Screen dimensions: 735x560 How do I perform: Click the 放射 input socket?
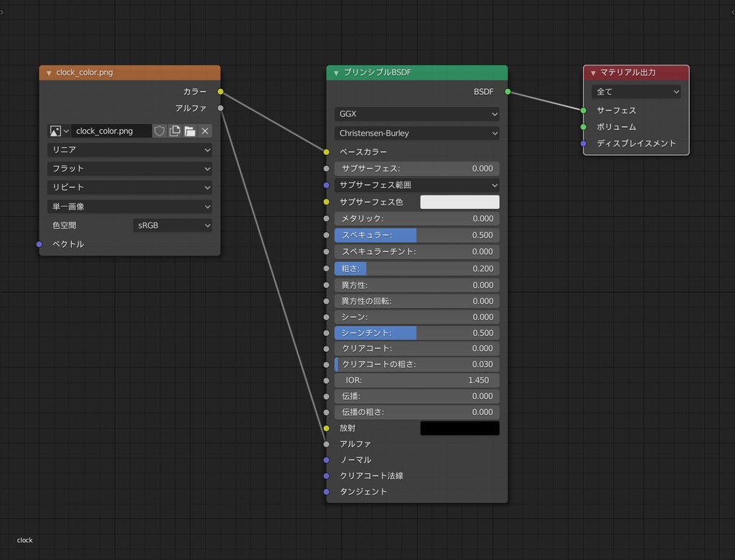coord(327,428)
